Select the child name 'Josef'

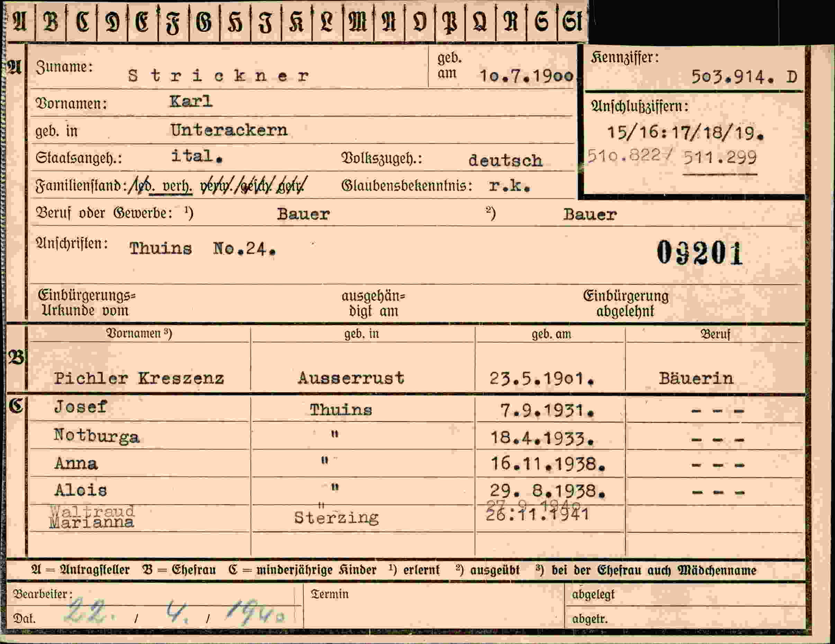[80, 406]
